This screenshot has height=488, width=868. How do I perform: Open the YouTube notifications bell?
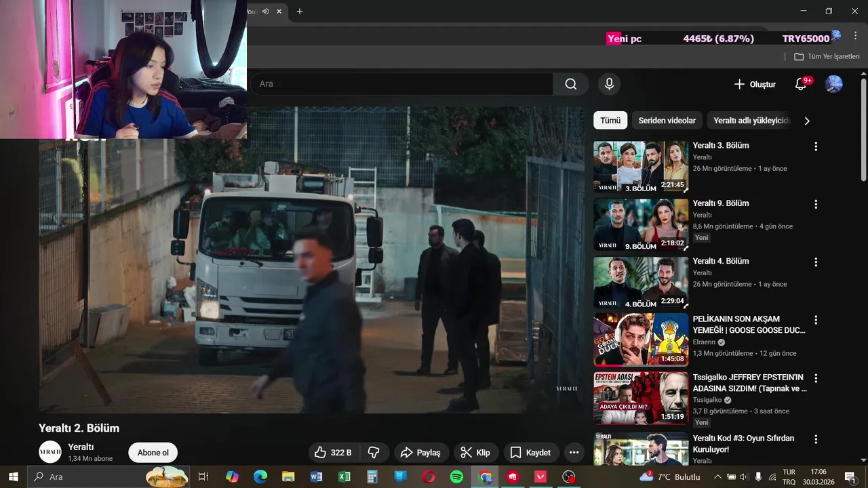pyautogui.click(x=801, y=84)
